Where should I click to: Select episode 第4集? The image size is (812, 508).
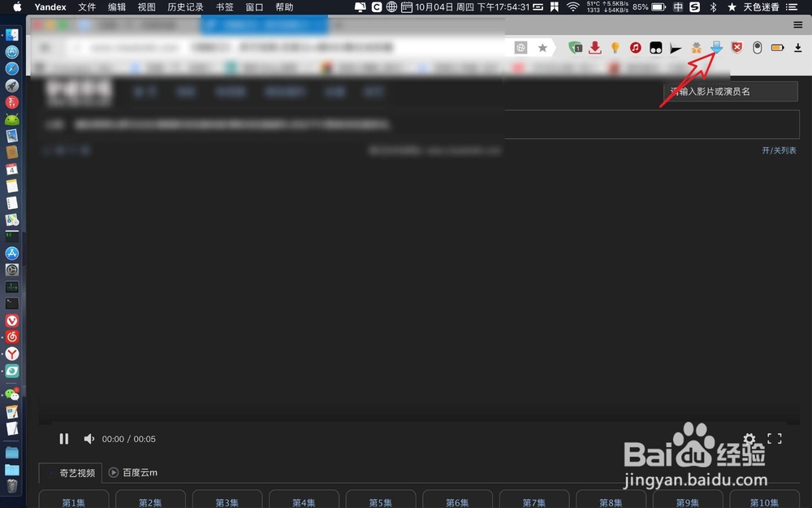pos(304,500)
